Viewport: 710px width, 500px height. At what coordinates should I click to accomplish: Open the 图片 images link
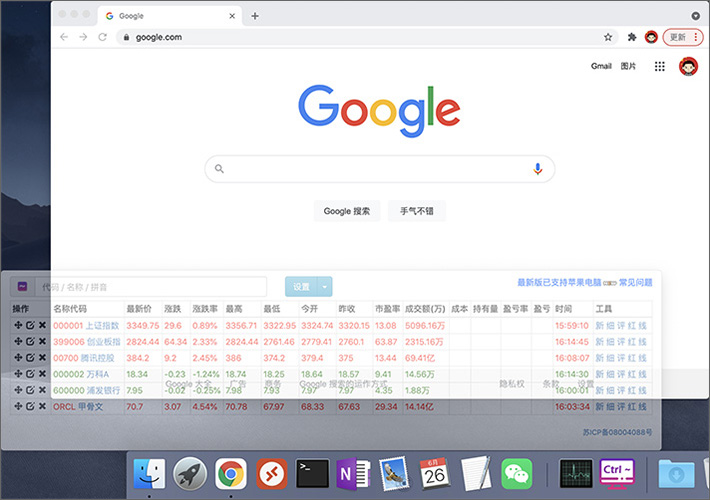click(x=628, y=66)
